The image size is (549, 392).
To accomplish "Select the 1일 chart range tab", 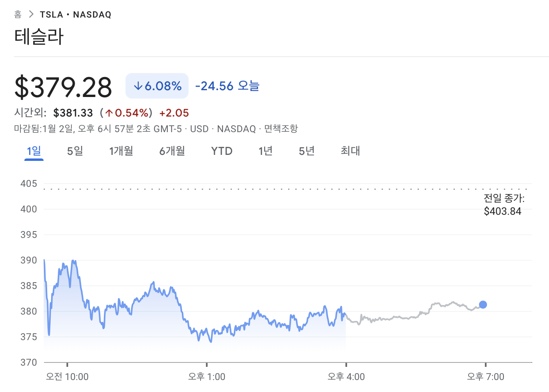I will [x=34, y=151].
